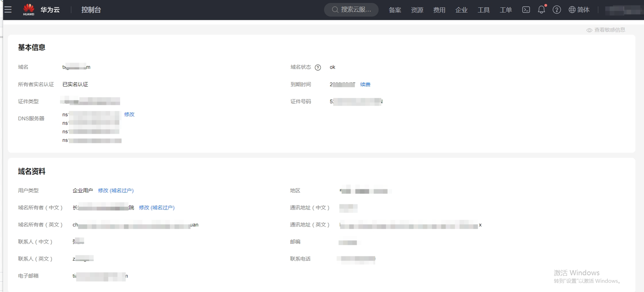Viewport: 644px width, 292px height.
Task: Click the 证件类型 label
Action: pos(28,102)
